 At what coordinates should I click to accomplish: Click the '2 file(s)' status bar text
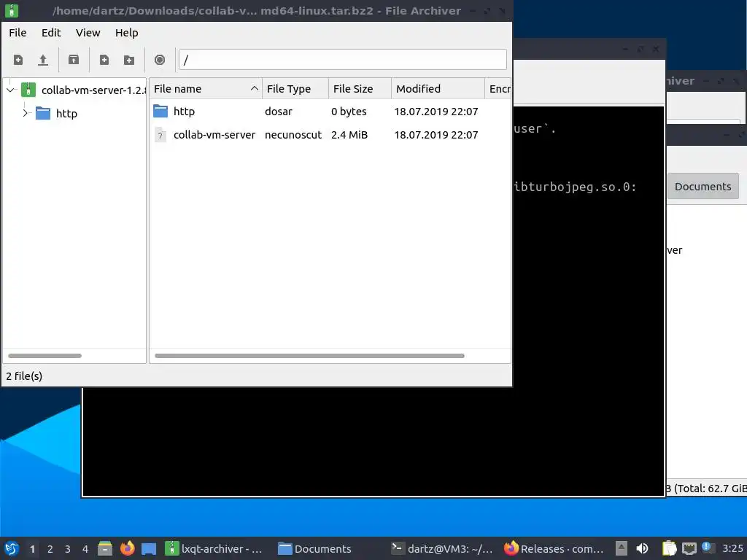click(x=24, y=376)
